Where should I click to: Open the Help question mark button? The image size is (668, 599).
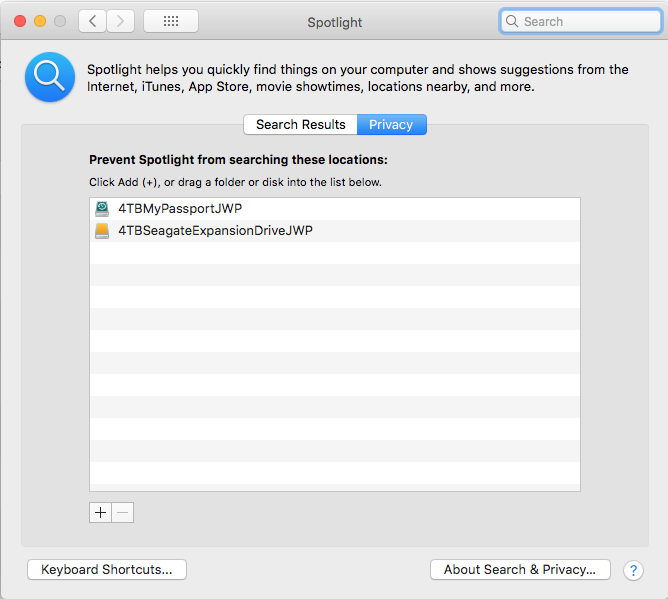pos(632,570)
